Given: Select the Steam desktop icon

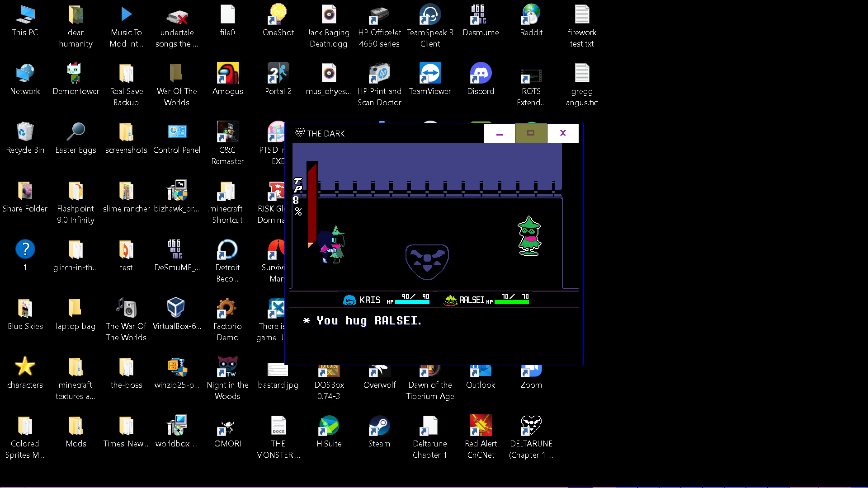Looking at the screenshot, I should point(379,426).
